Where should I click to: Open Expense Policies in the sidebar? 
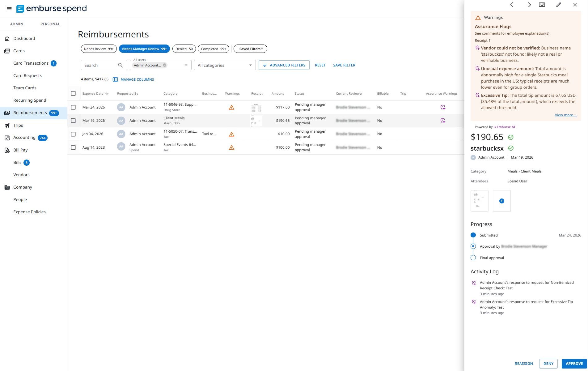[29, 212]
